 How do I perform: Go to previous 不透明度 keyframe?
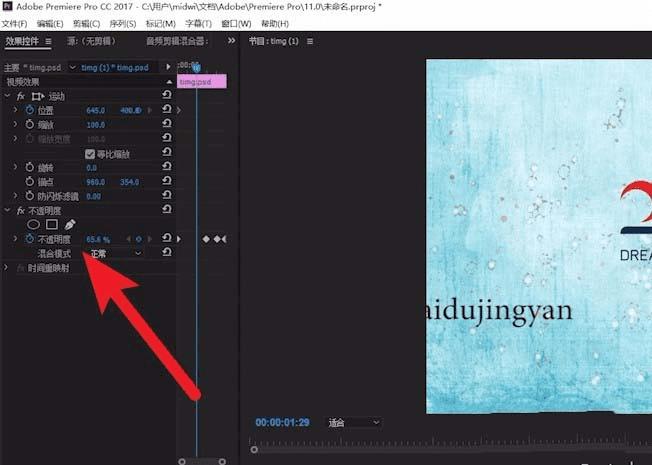point(128,239)
